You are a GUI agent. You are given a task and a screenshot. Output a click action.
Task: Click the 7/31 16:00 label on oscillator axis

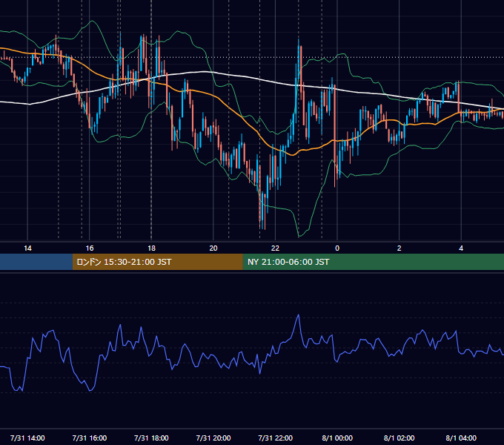point(90,438)
